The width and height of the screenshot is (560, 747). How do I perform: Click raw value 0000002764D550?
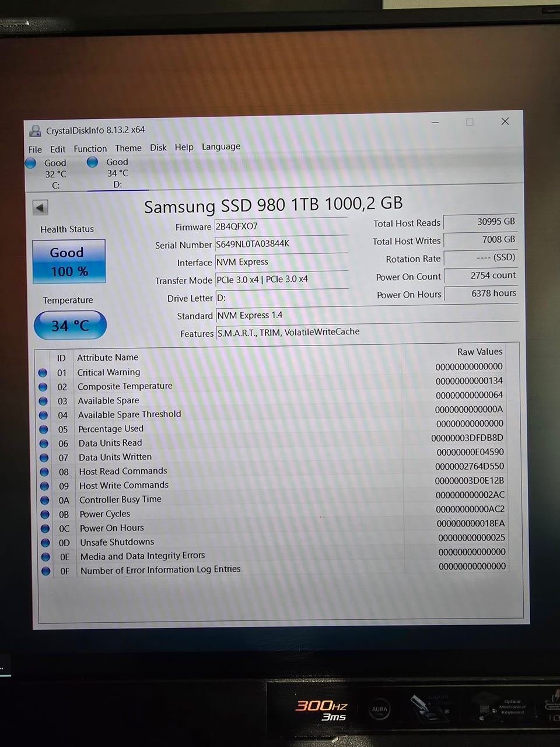click(470, 466)
